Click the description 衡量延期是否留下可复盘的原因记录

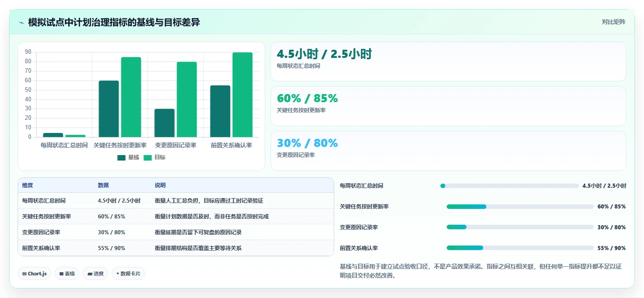pos(198,232)
